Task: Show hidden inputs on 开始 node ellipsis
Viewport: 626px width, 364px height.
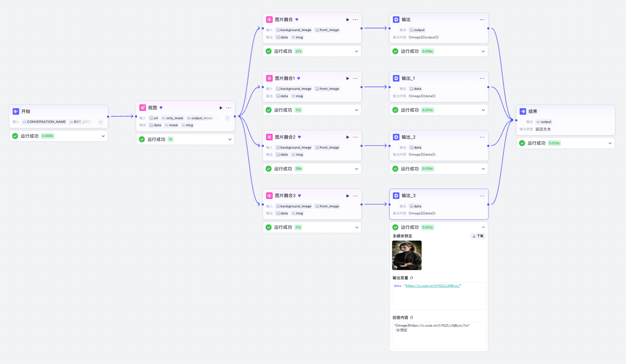Action: (101, 122)
